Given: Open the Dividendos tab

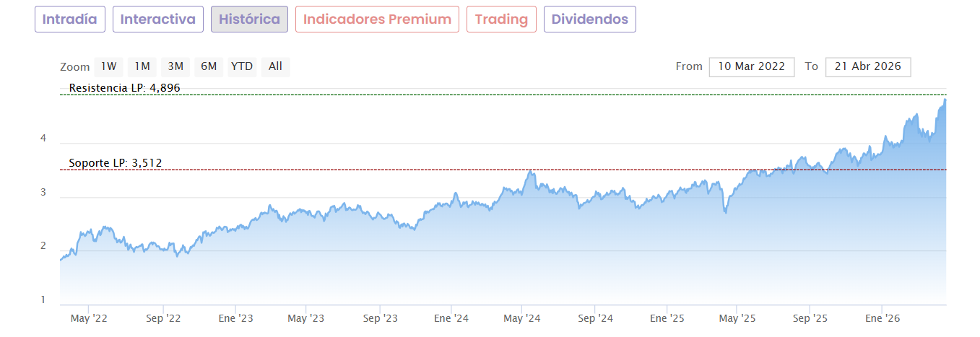Looking at the screenshot, I should 589,19.
